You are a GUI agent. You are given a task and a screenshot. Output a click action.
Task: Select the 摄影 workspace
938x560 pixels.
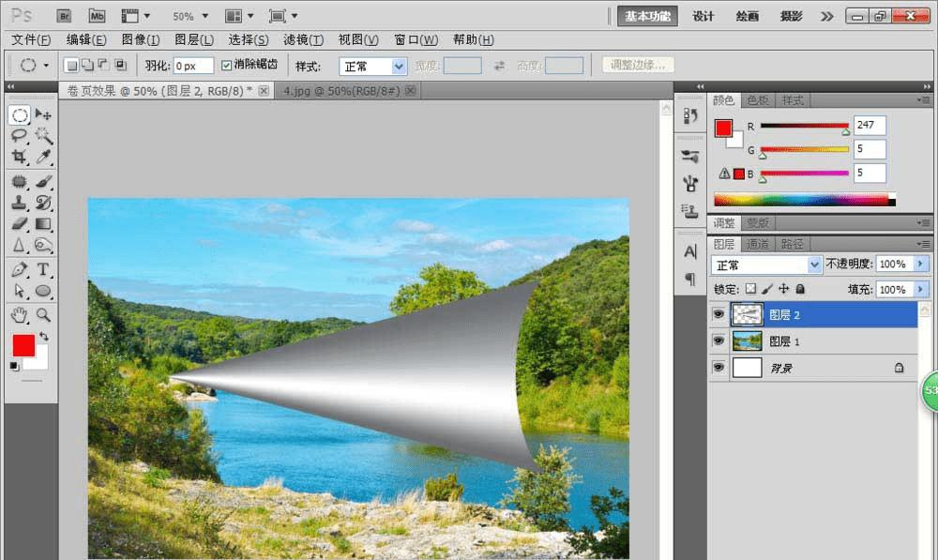pyautogui.click(x=791, y=16)
